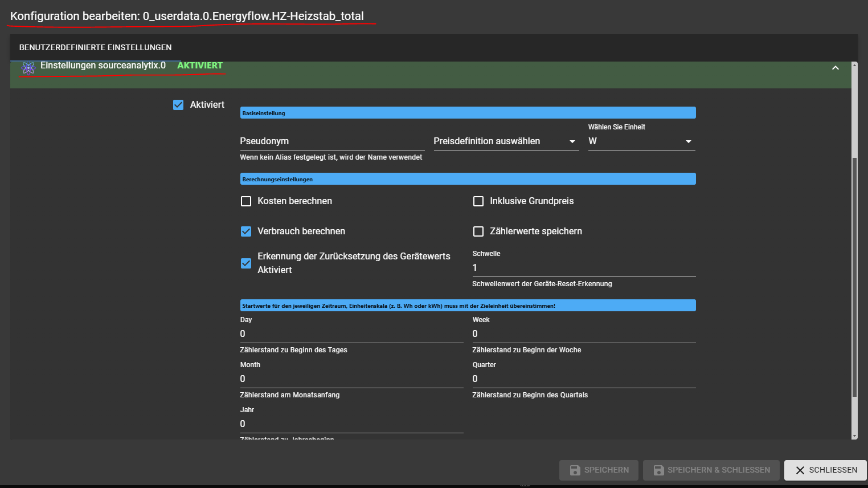Click the settings panel vertical scrollbar
This screenshot has height=488, width=868.
coord(854,277)
